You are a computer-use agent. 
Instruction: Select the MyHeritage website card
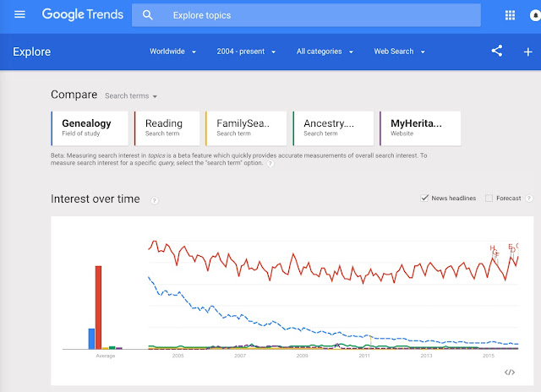tap(420, 128)
